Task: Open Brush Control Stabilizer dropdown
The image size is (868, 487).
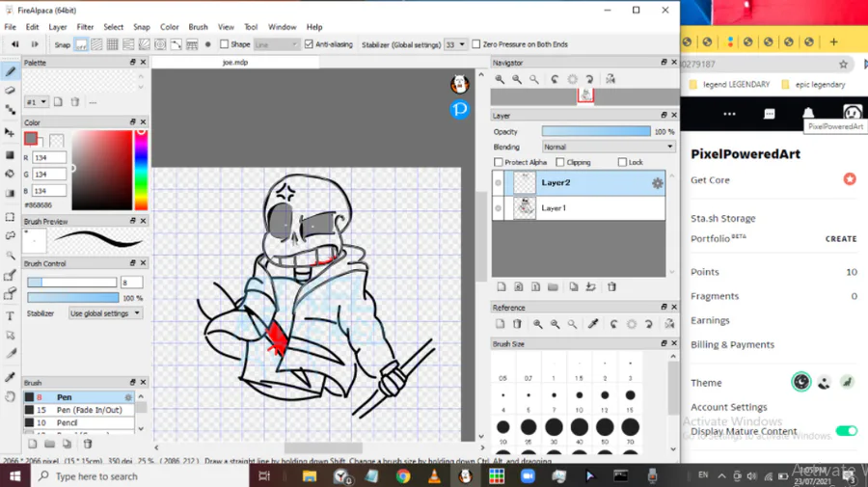Action: [x=105, y=313]
